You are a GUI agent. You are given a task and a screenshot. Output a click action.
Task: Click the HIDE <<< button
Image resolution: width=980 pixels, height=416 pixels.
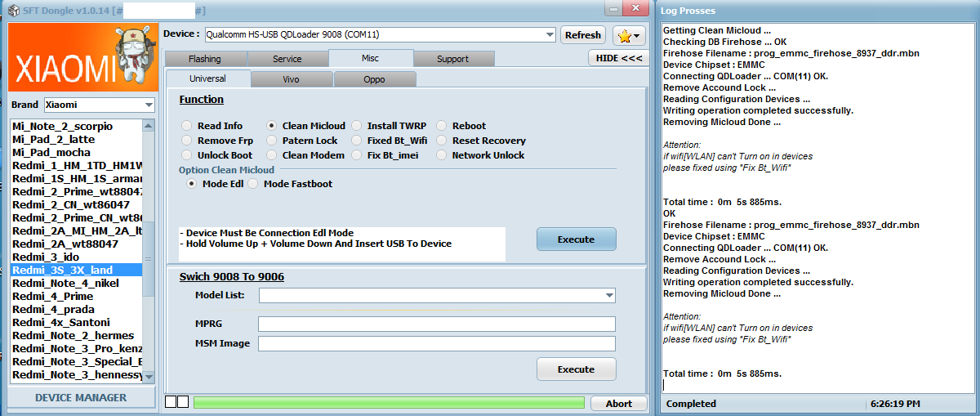point(618,58)
